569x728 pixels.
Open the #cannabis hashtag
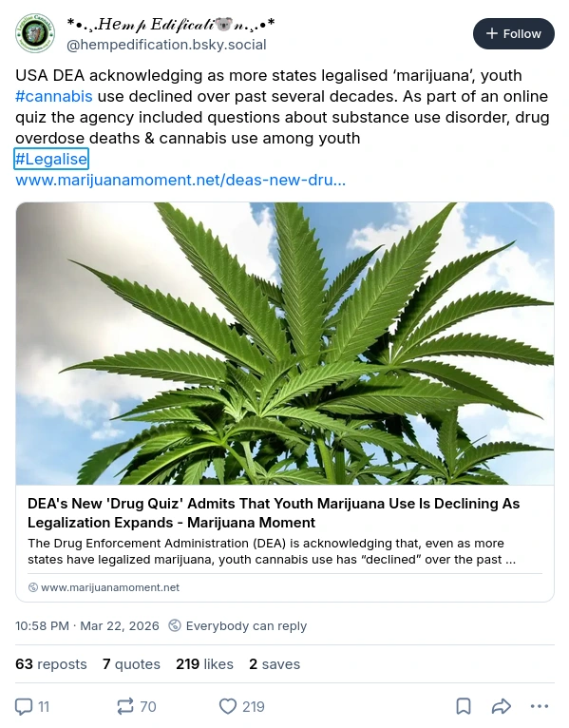click(x=54, y=96)
